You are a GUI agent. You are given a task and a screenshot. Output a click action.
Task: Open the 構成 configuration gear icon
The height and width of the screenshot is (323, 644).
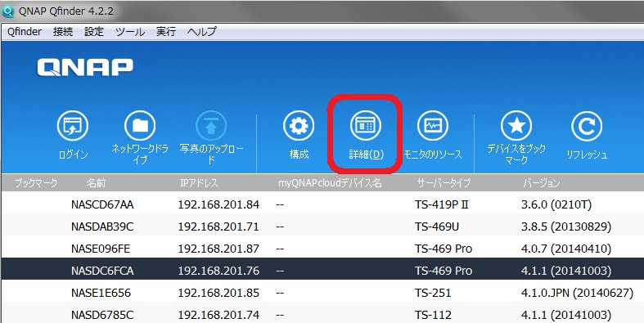[299, 127]
